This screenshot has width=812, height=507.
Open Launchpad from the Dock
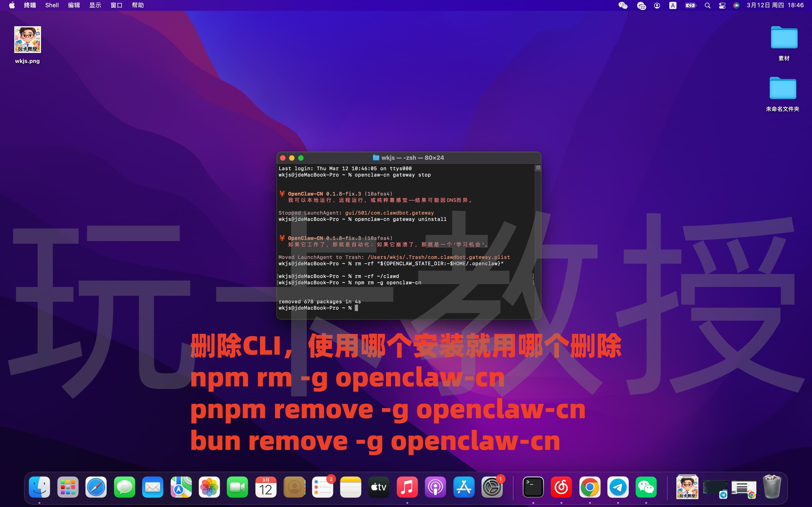click(68, 487)
